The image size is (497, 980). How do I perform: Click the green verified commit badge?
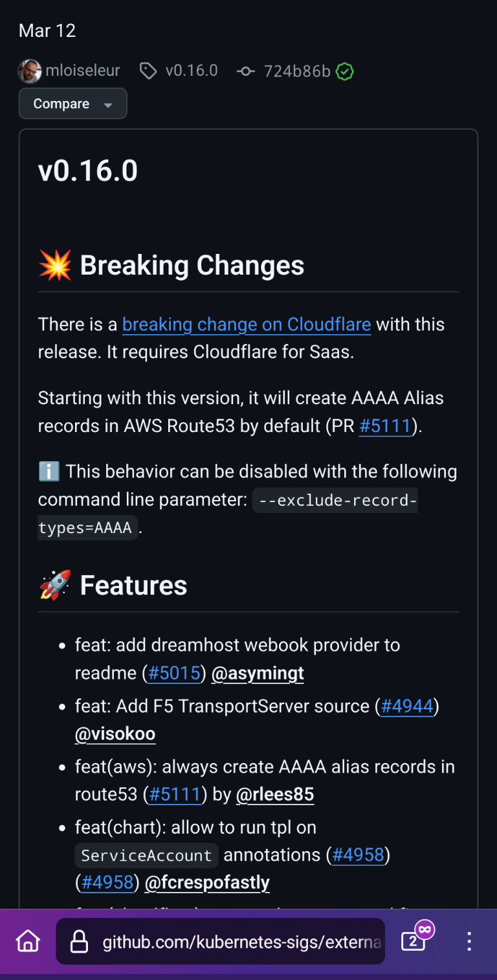tap(345, 71)
